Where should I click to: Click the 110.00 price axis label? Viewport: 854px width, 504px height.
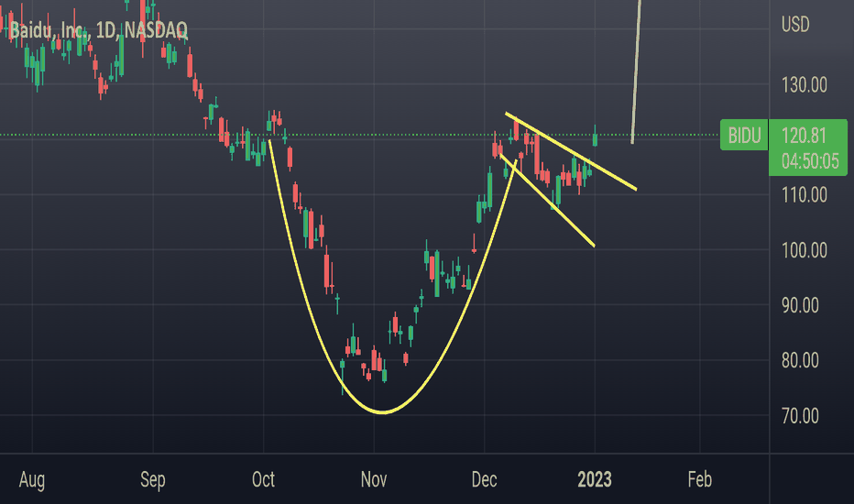click(x=804, y=194)
